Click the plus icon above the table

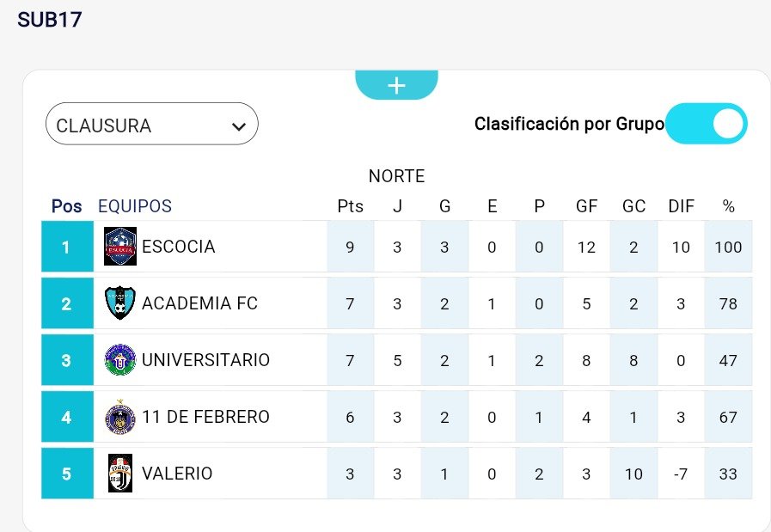coord(396,85)
